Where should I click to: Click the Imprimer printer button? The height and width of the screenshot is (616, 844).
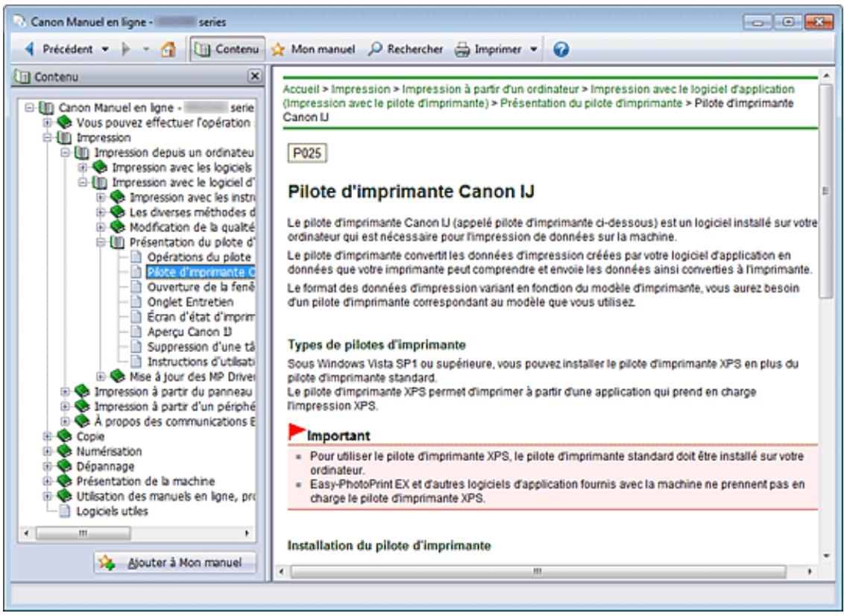pyautogui.click(x=488, y=49)
